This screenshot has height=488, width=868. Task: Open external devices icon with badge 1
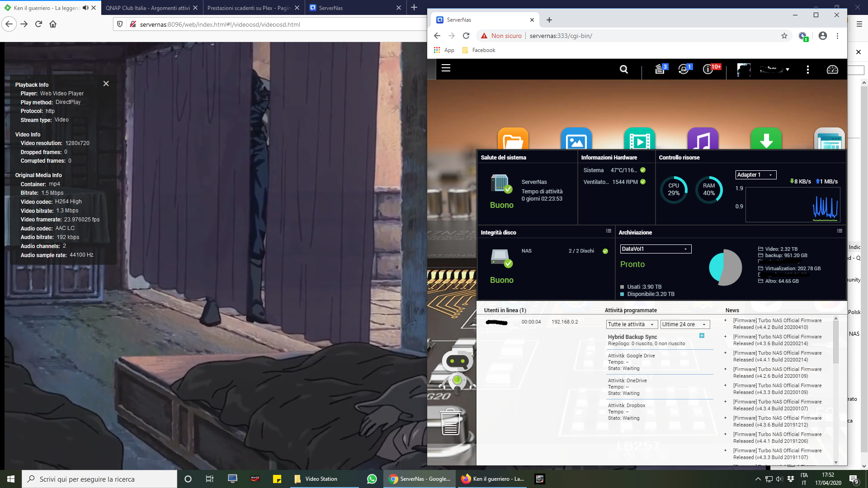click(684, 69)
